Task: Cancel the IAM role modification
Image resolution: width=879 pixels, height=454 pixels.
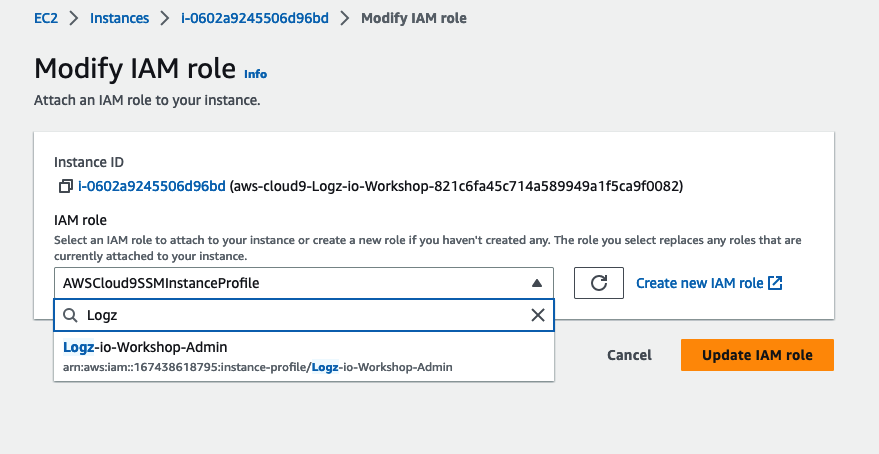Action: point(630,355)
